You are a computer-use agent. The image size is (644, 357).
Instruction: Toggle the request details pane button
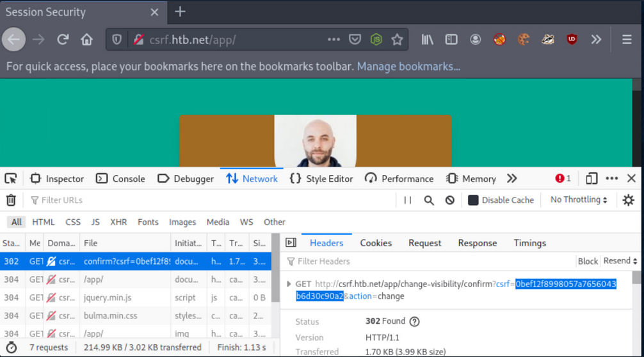pos(291,243)
